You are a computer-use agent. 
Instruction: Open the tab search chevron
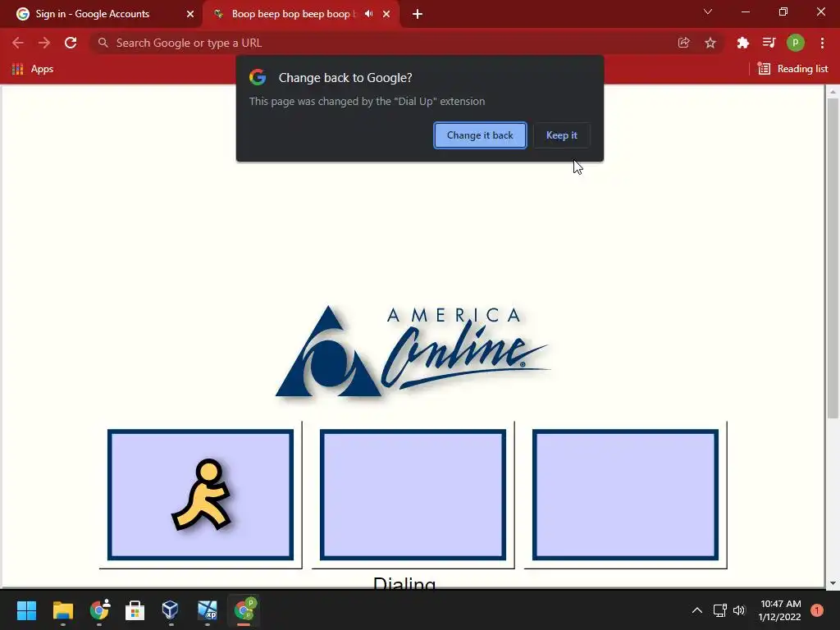[708, 11]
